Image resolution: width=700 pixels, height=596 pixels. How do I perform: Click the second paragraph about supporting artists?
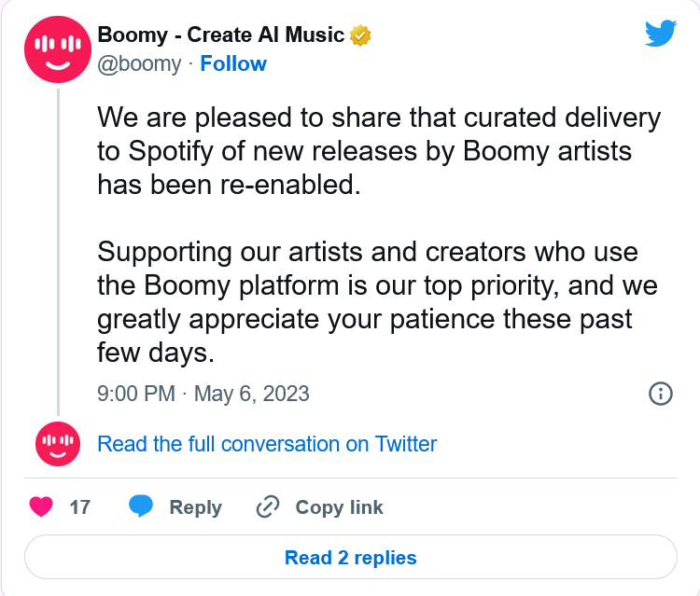(377, 302)
